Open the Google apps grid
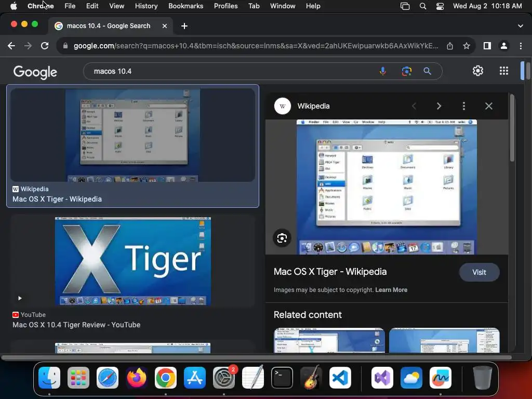532x399 pixels. (x=504, y=71)
